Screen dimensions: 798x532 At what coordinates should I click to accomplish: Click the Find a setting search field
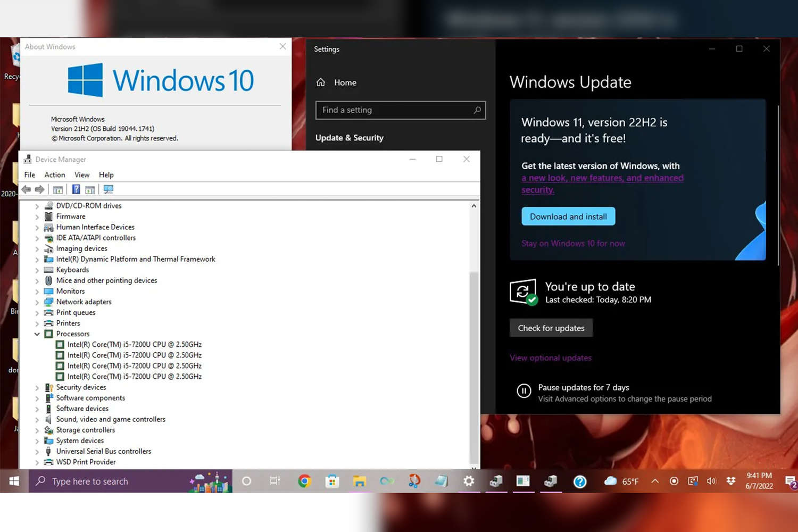click(x=394, y=110)
